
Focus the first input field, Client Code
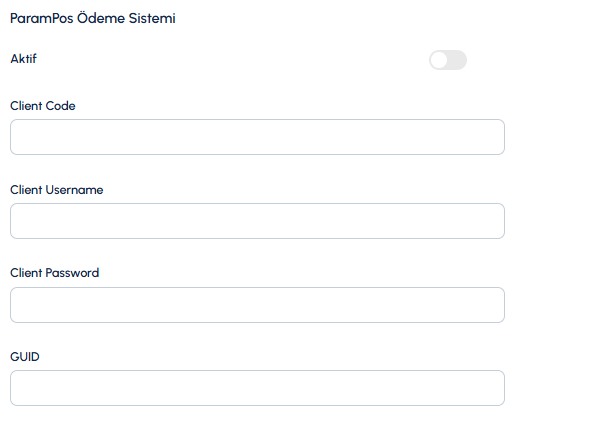257,137
